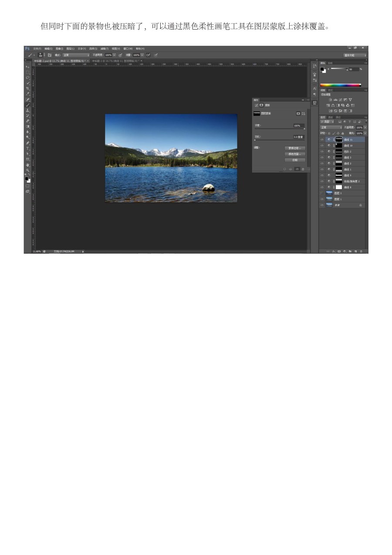
Task: Open the 图层(L) menu
Action: 70,49
